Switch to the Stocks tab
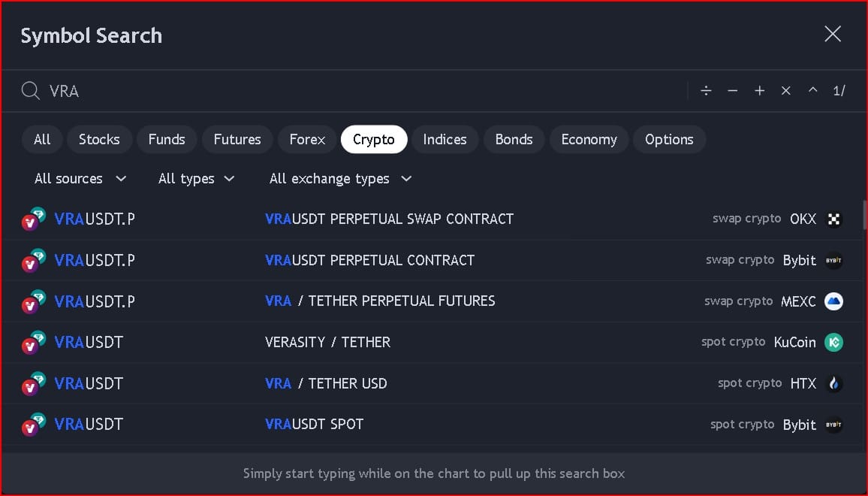The image size is (868, 496). click(99, 140)
